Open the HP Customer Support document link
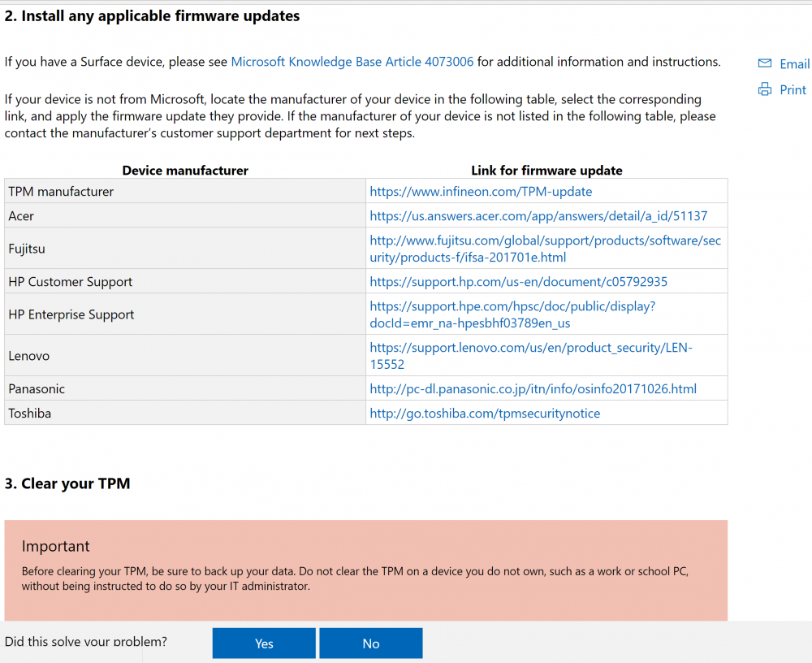 pyautogui.click(x=518, y=282)
